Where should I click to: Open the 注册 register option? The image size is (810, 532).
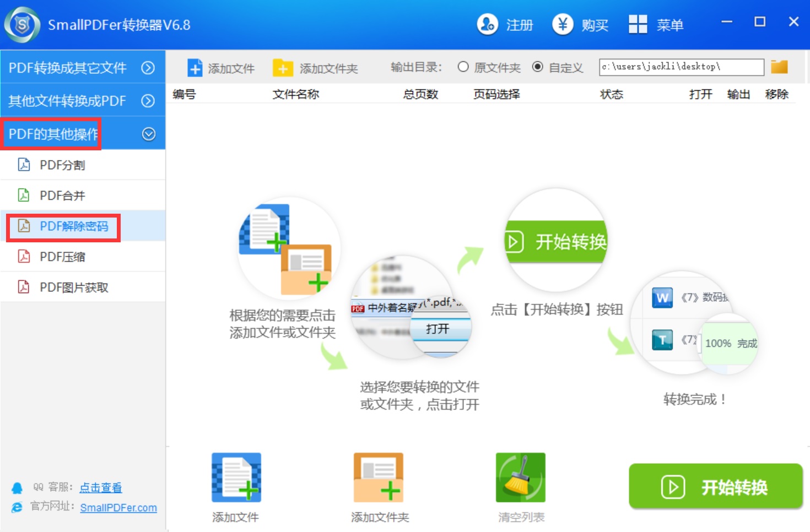(519, 25)
